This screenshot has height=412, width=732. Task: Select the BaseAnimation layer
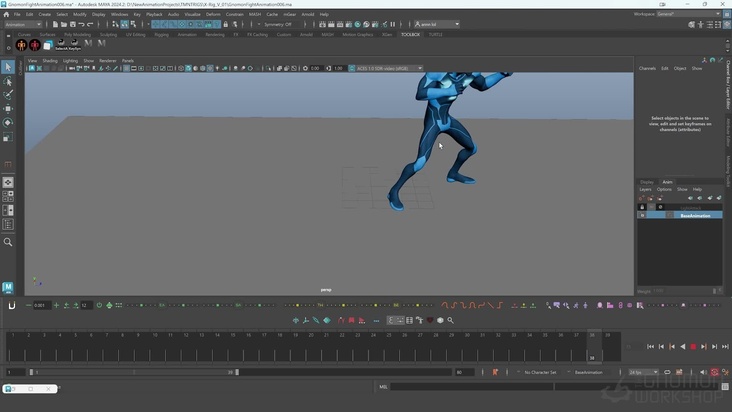(x=694, y=215)
